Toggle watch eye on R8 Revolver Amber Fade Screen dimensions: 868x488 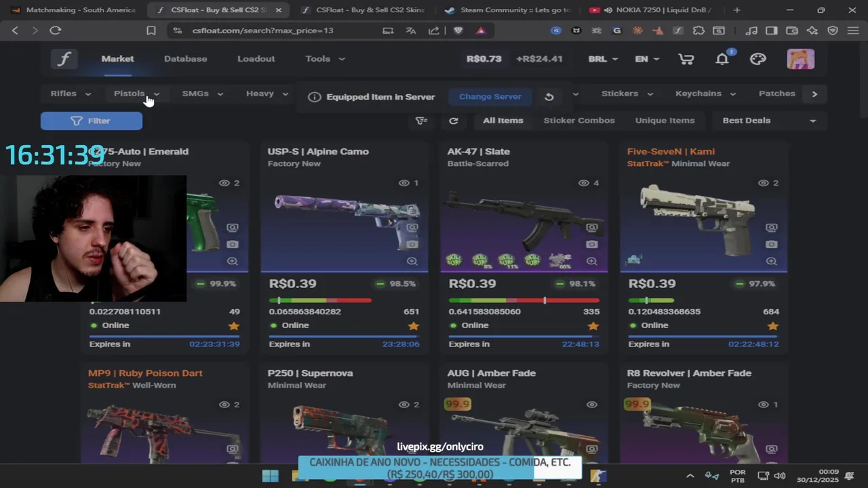tap(764, 405)
